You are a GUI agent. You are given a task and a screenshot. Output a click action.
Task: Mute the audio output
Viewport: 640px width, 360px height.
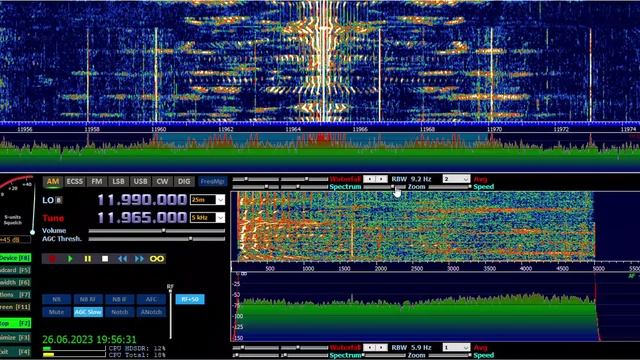click(x=56, y=312)
